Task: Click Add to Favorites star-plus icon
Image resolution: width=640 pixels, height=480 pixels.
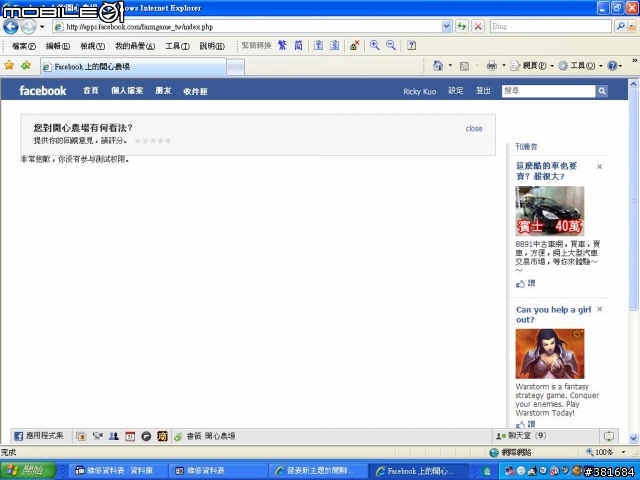Action: click(26, 65)
